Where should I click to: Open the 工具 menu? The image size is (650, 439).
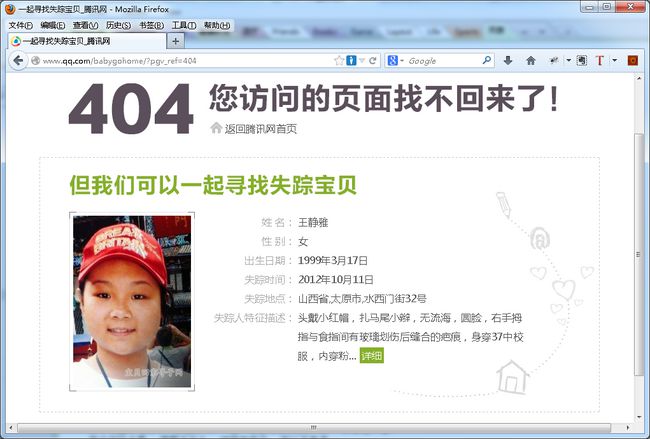[x=184, y=25]
